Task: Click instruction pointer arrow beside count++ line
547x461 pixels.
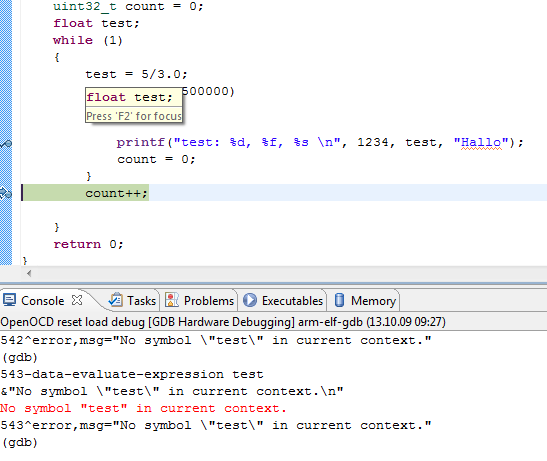Action: 6,193
